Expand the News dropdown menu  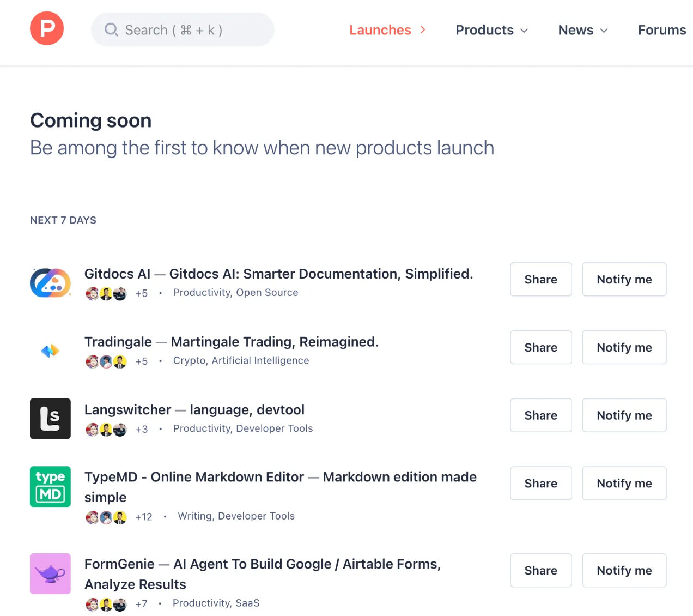click(582, 30)
